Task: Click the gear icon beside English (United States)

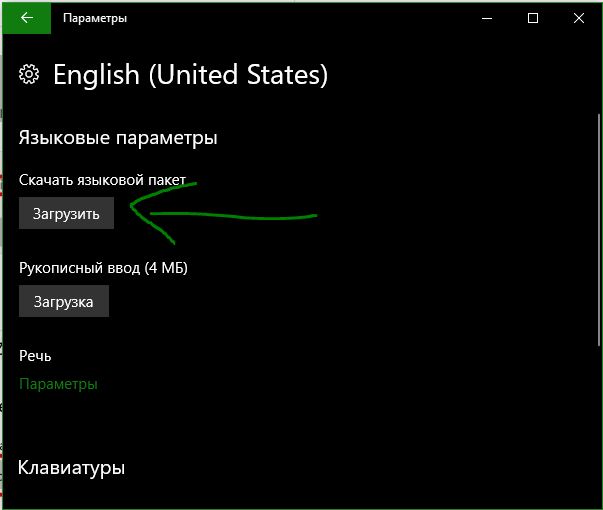Action: click(x=29, y=74)
